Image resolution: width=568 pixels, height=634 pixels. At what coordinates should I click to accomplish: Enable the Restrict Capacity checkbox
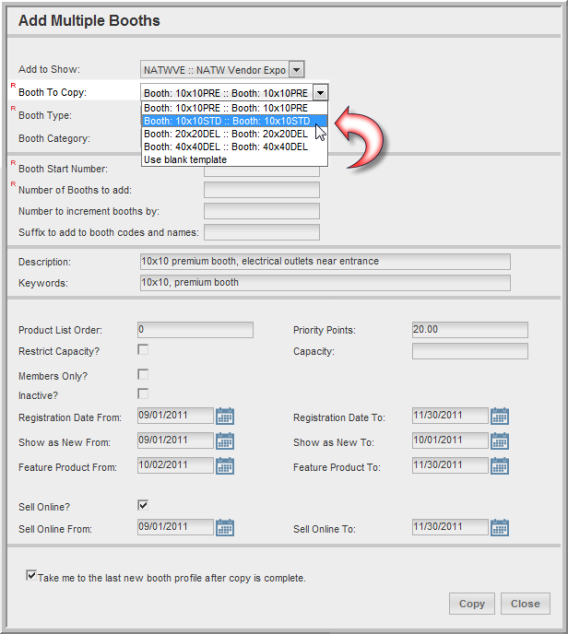[x=143, y=349]
